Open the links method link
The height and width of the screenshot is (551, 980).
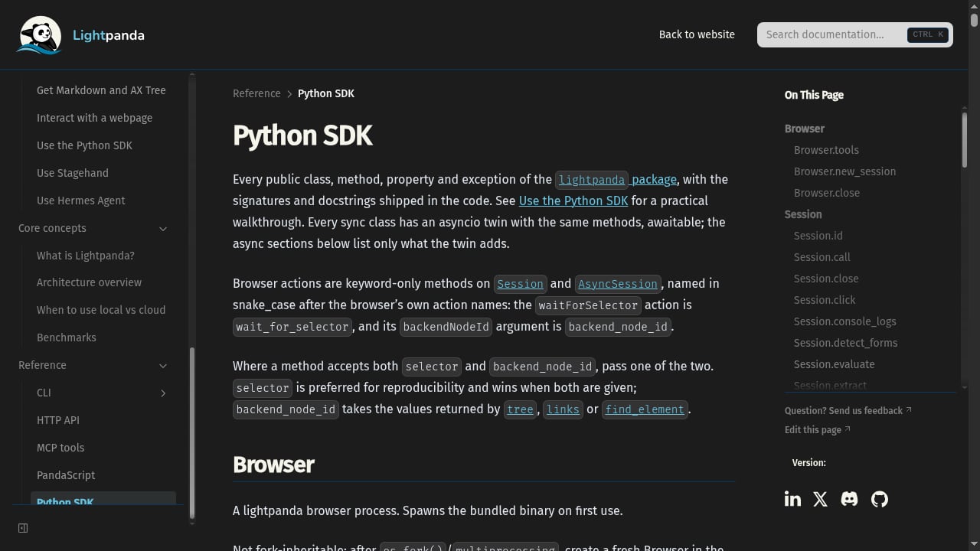(563, 409)
